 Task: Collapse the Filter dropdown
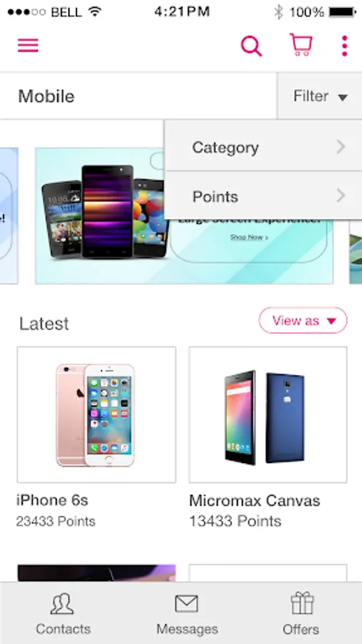pyautogui.click(x=320, y=96)
